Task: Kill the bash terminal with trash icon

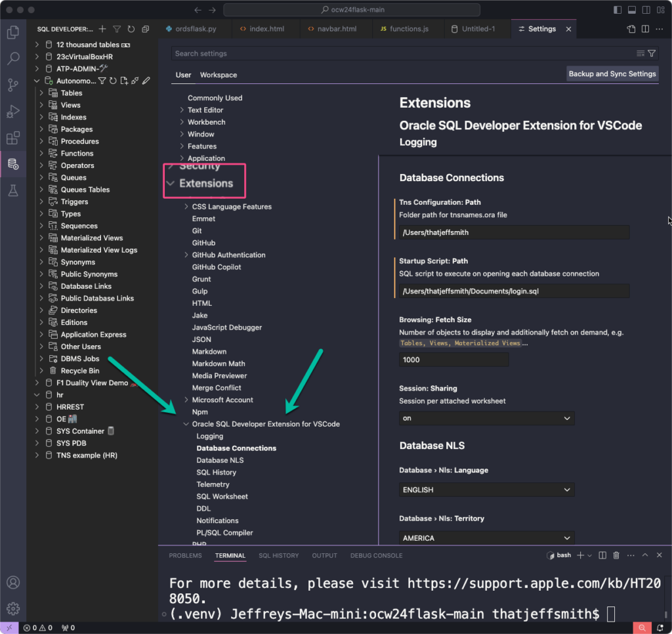Action: (x=616, y=555)
